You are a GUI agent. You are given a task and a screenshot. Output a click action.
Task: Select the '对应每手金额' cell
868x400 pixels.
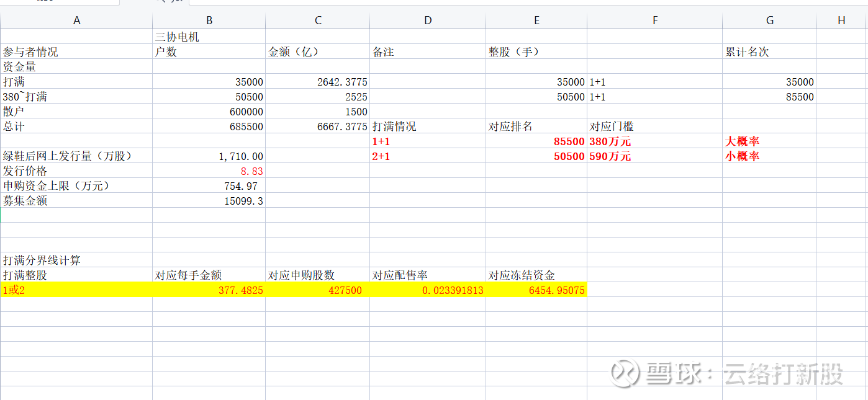(209, 275)
